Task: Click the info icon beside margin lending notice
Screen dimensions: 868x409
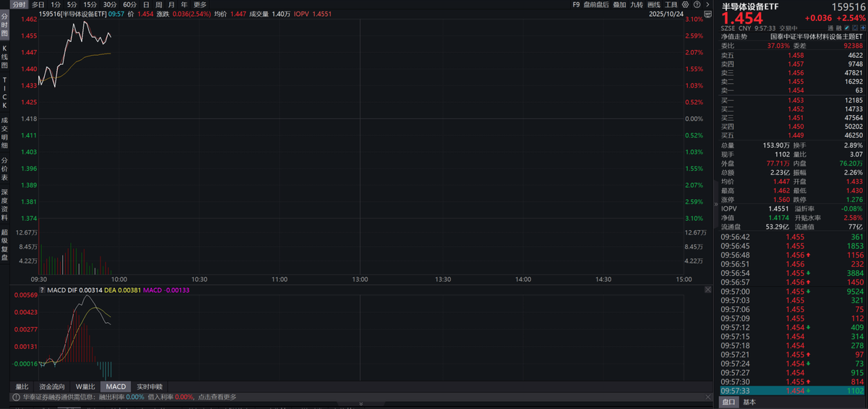Action: [x=15, y=397]
